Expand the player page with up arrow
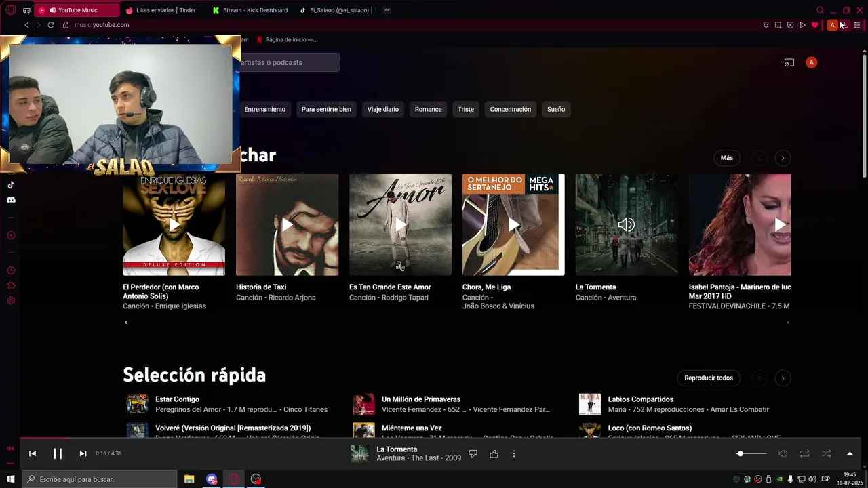 [850, 453]
